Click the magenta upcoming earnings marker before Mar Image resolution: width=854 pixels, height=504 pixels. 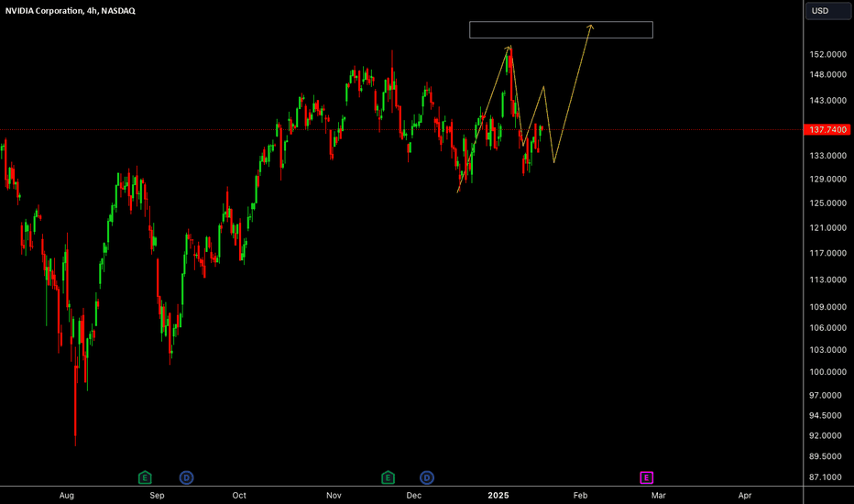(x=647, y=477)
